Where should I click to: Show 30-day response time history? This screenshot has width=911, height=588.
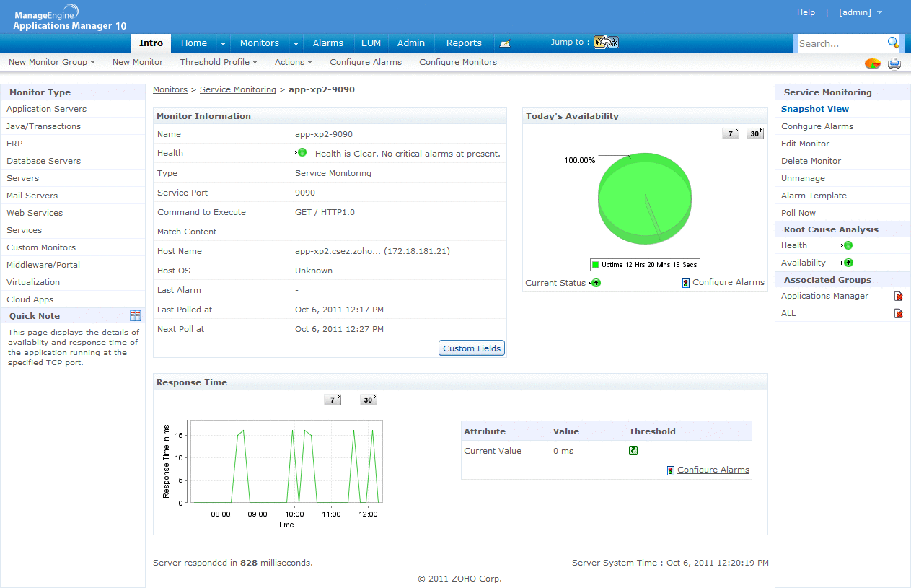369,400
